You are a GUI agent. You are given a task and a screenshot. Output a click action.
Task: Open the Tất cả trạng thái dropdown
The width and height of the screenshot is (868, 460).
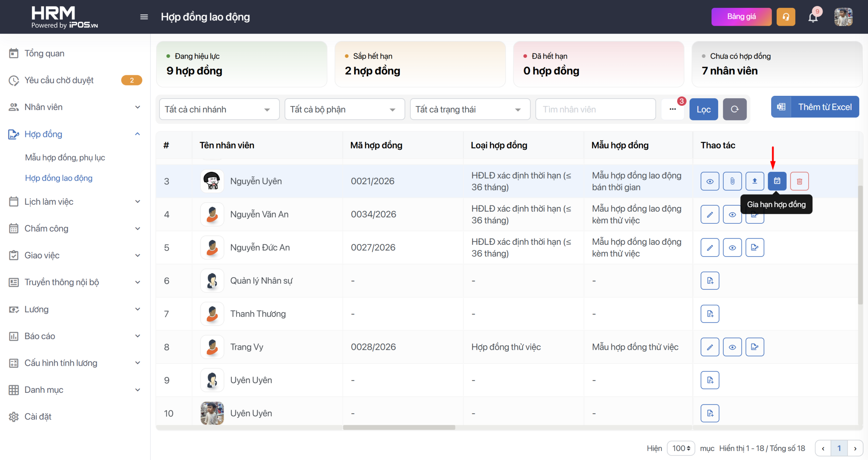tap(470, 109)
